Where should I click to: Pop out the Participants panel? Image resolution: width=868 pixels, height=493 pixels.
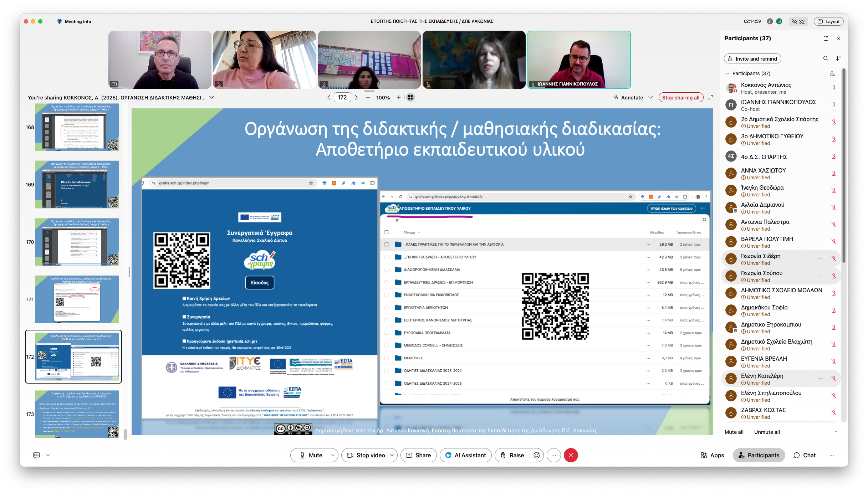pyautogui.click(x=826, y=38)
